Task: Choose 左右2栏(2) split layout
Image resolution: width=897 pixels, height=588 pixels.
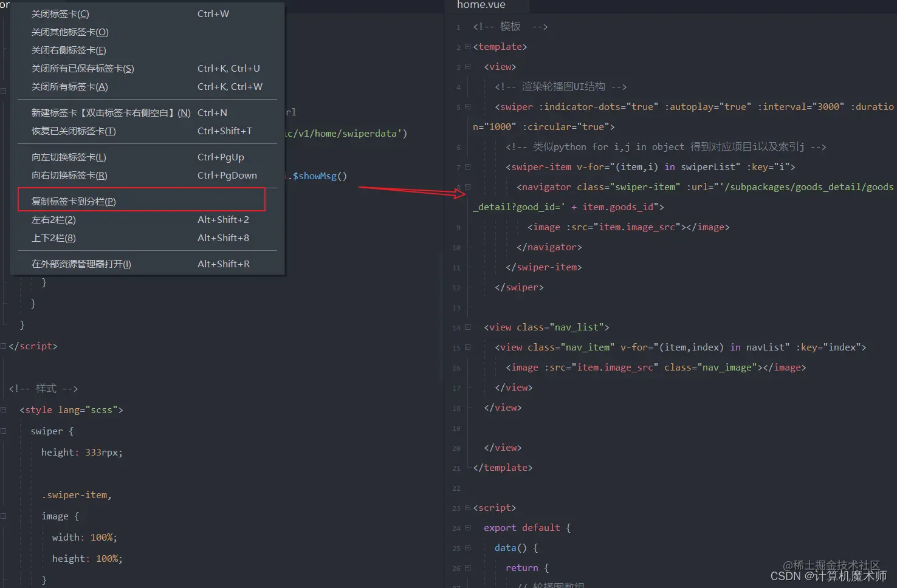Action: [147, 219]
